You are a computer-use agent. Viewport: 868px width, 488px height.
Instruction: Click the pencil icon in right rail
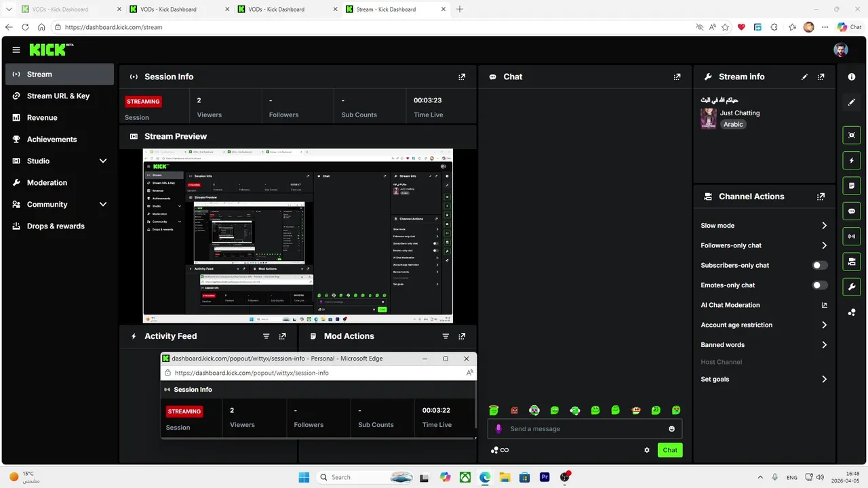(852, 102)
